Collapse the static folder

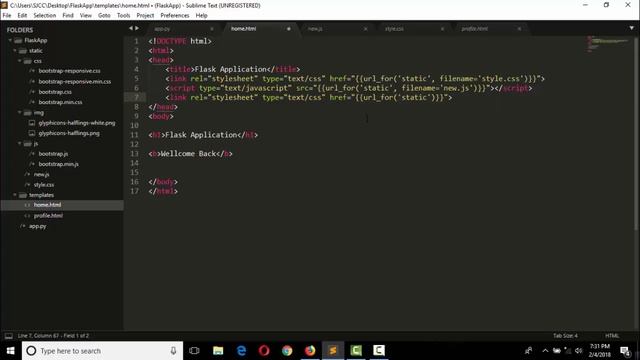(x=15, y=51)
